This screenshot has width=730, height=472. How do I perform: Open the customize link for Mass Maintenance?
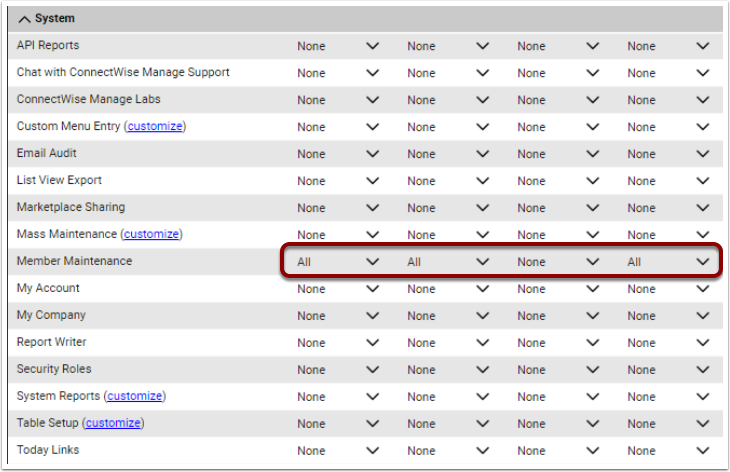pyautogui.click(x=151, y=234)
